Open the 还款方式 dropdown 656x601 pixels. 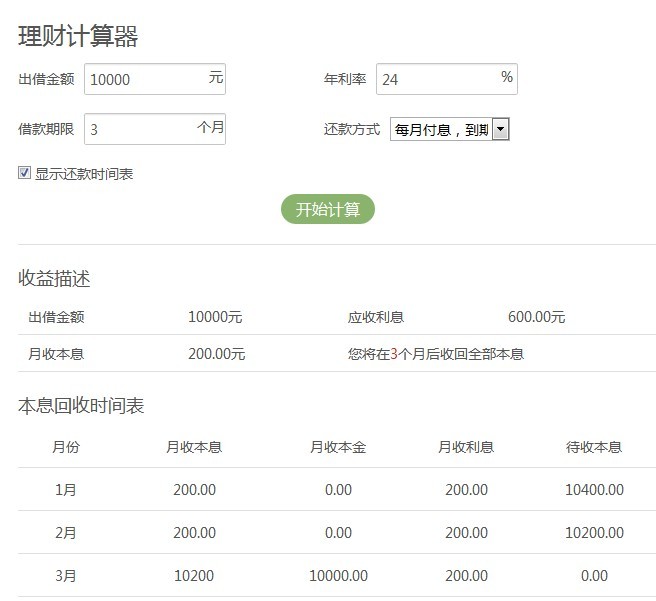click(x=450, y=129)
